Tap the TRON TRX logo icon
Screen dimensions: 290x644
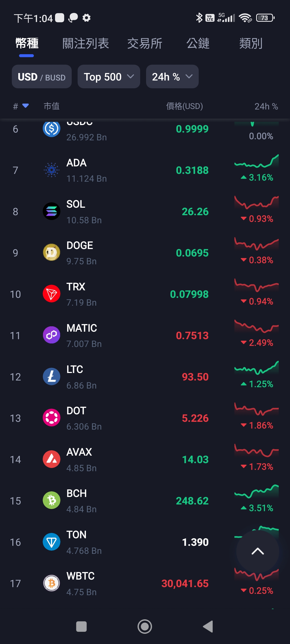[x=52, y=294]
